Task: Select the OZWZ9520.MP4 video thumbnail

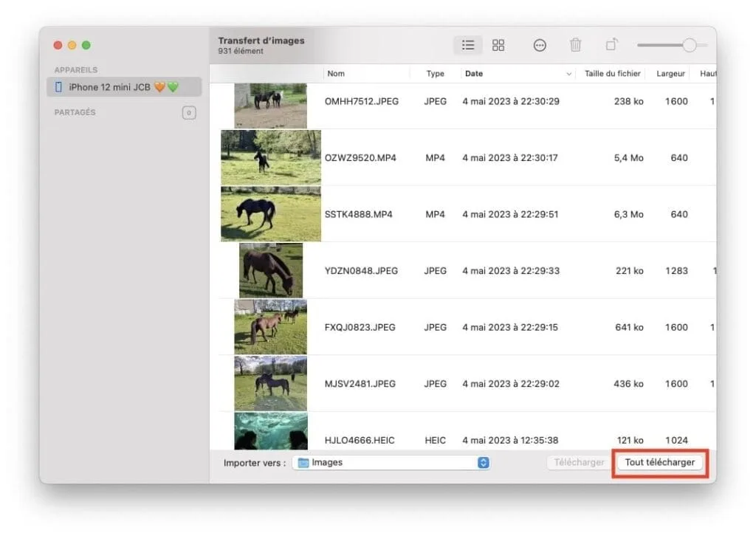Action: [x=270, y=158]
